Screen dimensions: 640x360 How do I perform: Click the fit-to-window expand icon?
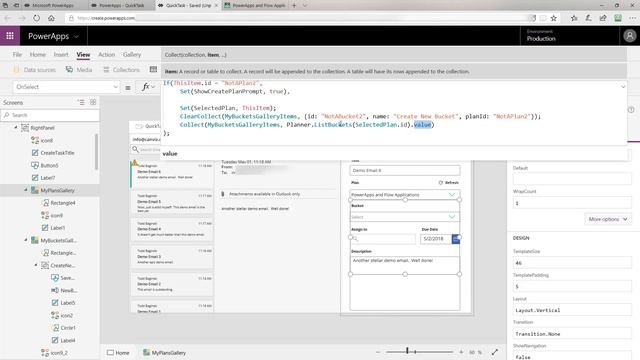495,352
